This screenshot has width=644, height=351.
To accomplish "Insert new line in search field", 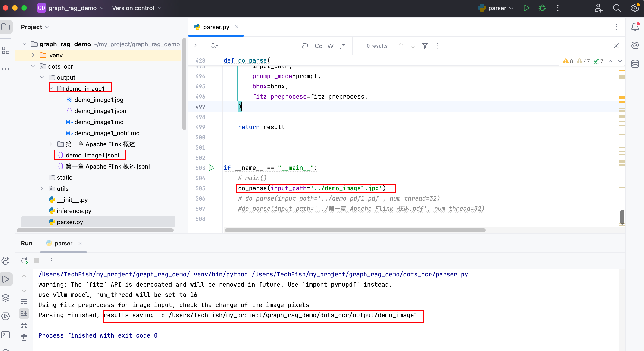I will coord(304,46).
